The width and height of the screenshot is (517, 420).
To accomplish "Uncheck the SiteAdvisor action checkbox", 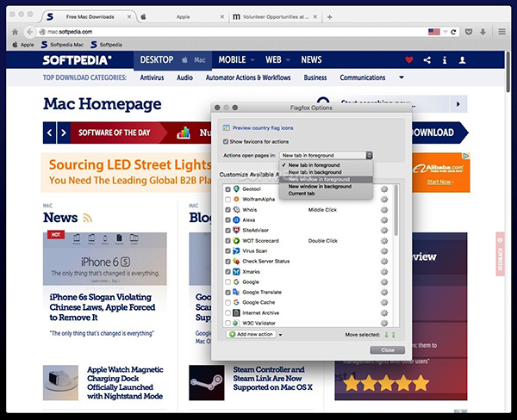I will pos(227,231).
